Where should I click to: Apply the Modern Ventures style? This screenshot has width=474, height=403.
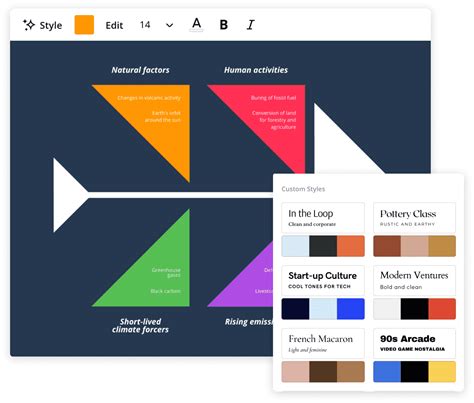414,280
